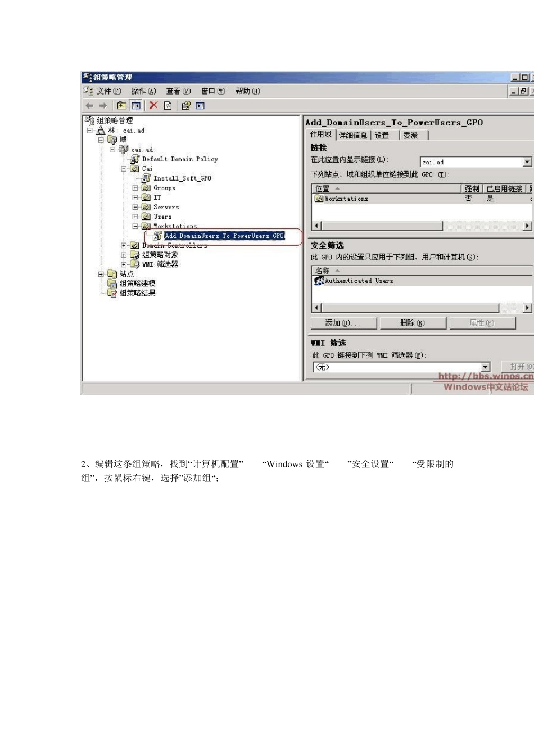Click the forward arrow toolbar icon
534x756 pixels.
point(103,106)
